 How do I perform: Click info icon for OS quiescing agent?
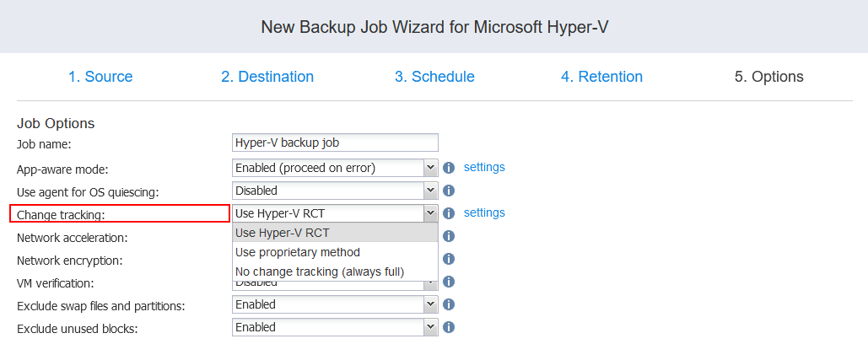[x=449, y=191]
